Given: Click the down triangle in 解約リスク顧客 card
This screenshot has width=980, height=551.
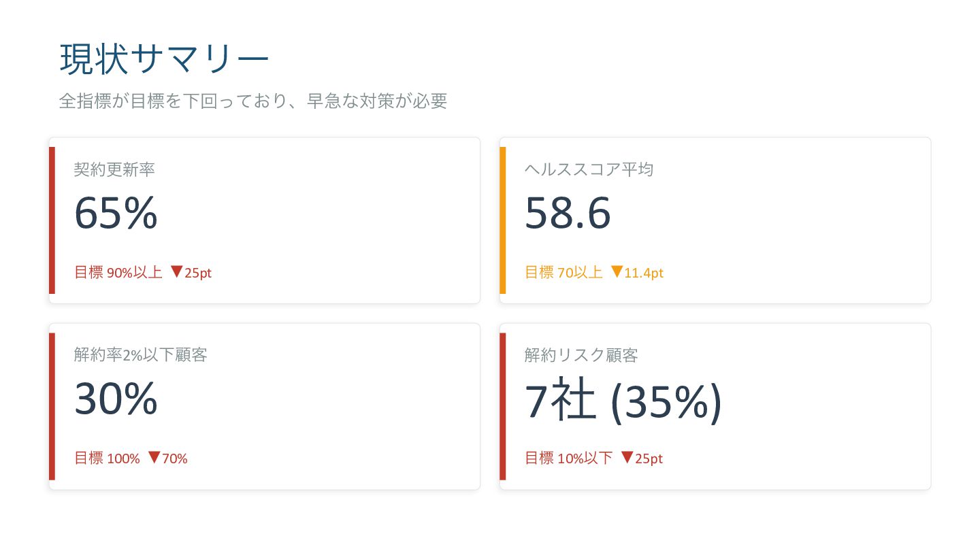Looking at the screenshot, I should pyautogui.click(x=627, y=458).
